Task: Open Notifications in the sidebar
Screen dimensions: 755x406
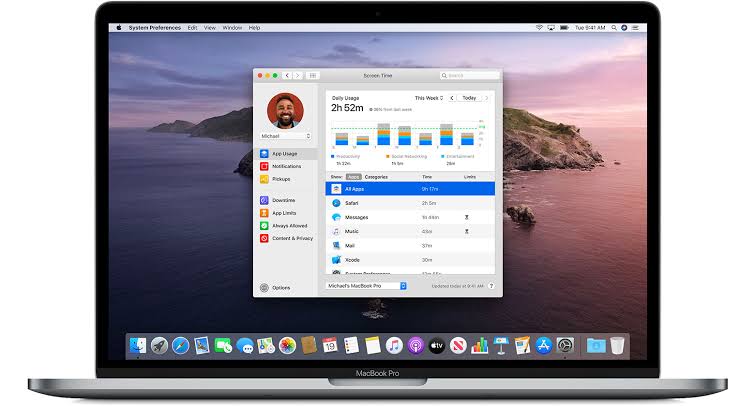Action: [286, 166]
